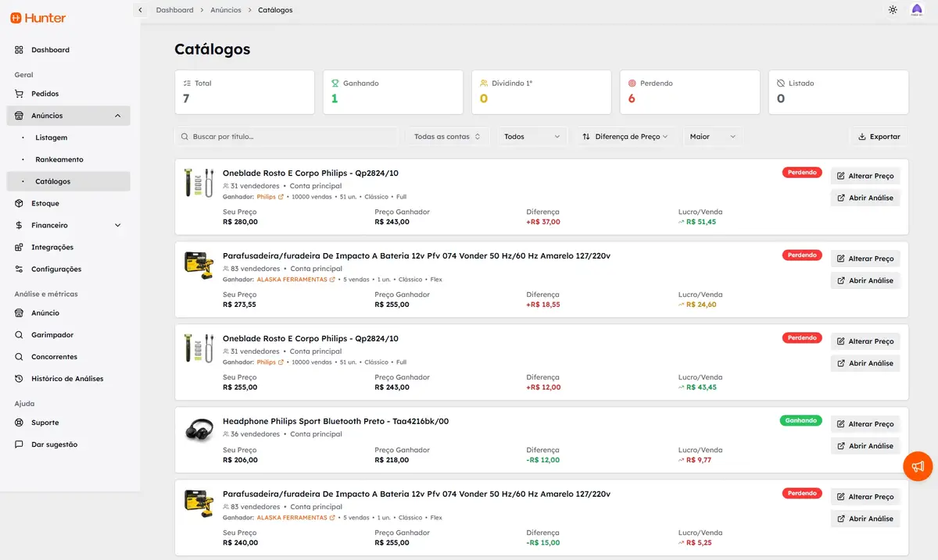
Task: Open the Todas as contas dropdown
Action: click(447, 137)
